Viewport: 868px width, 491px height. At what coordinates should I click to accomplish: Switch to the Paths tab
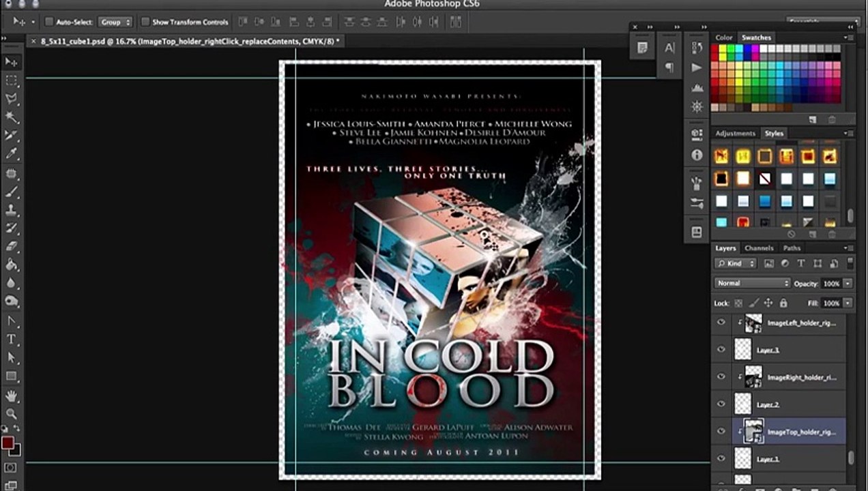tap(792, 248)
